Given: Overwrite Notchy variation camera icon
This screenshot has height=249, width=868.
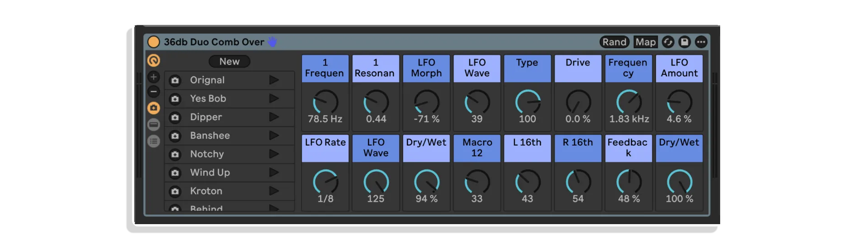Looking at the screenshot, I should [x=175, y=155].
